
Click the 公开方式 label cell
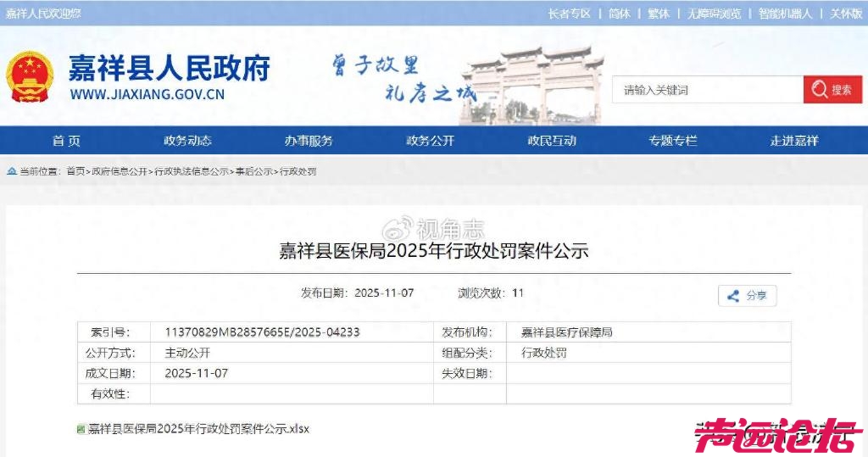coord(114,353)
